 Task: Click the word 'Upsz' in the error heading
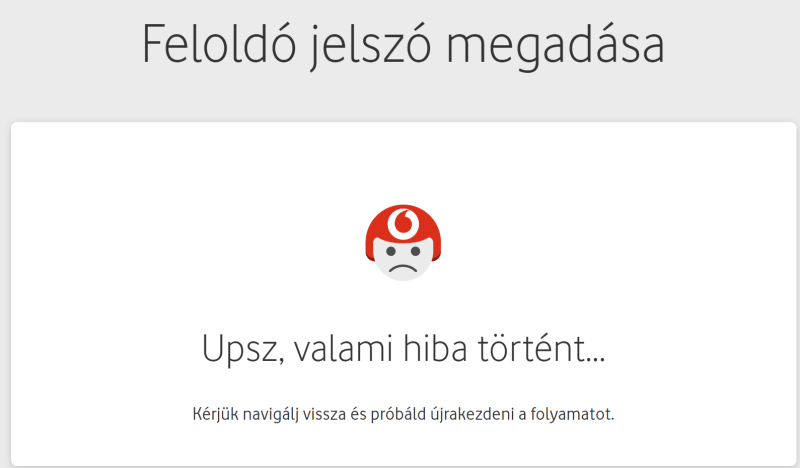coord(242,350)
